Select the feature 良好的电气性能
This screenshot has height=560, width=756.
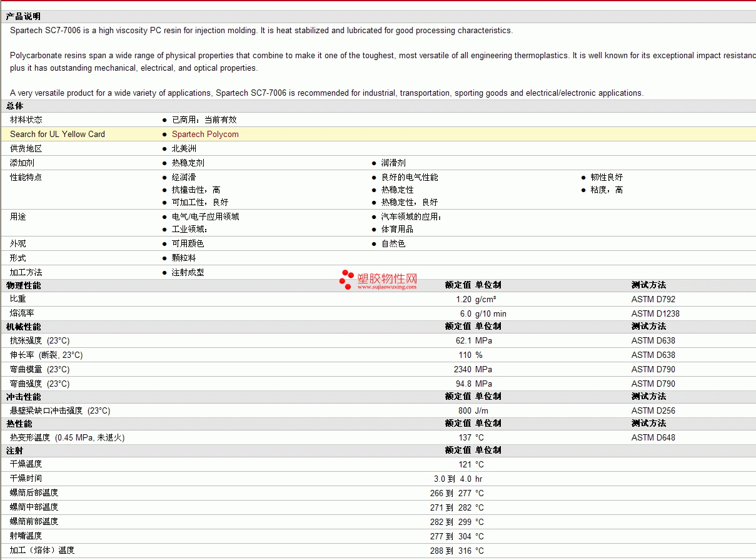pyautogui.click(x=410, y=177)
